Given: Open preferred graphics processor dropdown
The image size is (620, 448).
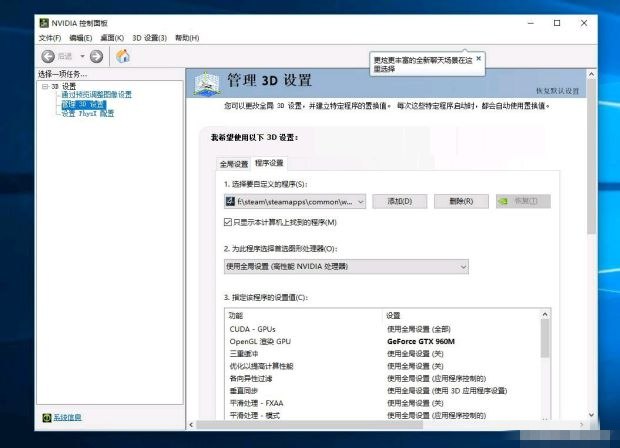Looking at the screenshot, I should coord(346,267).
